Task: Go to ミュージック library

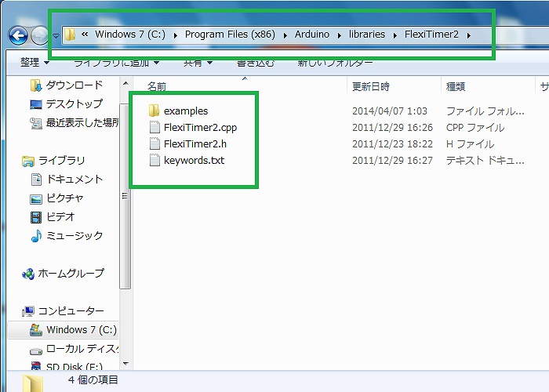Action: click(74, 236)
